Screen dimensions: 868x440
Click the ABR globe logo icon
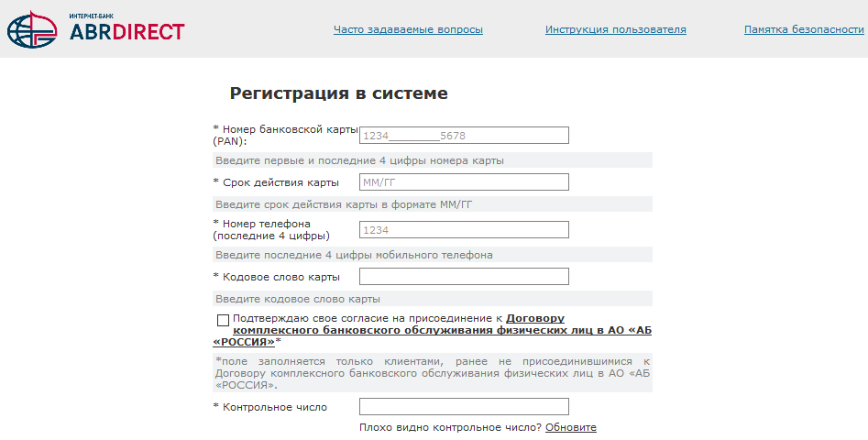coord(31,29)
